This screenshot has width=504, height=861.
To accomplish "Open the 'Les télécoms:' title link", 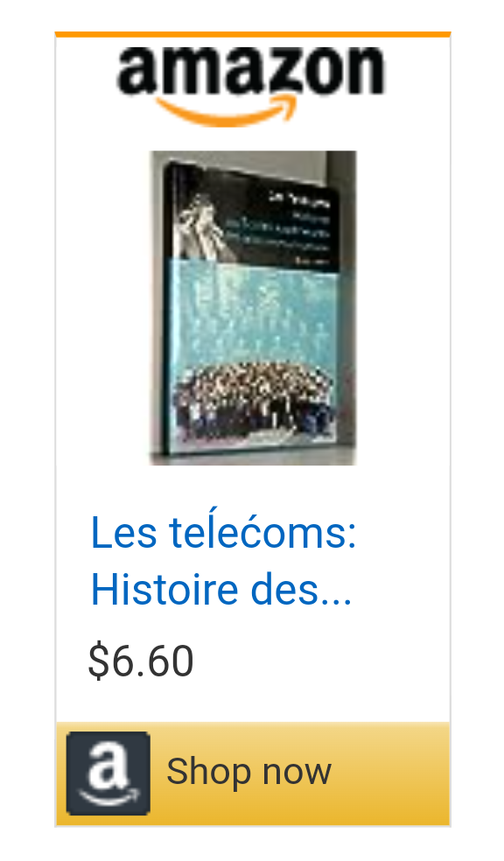I will pos(223,531).
